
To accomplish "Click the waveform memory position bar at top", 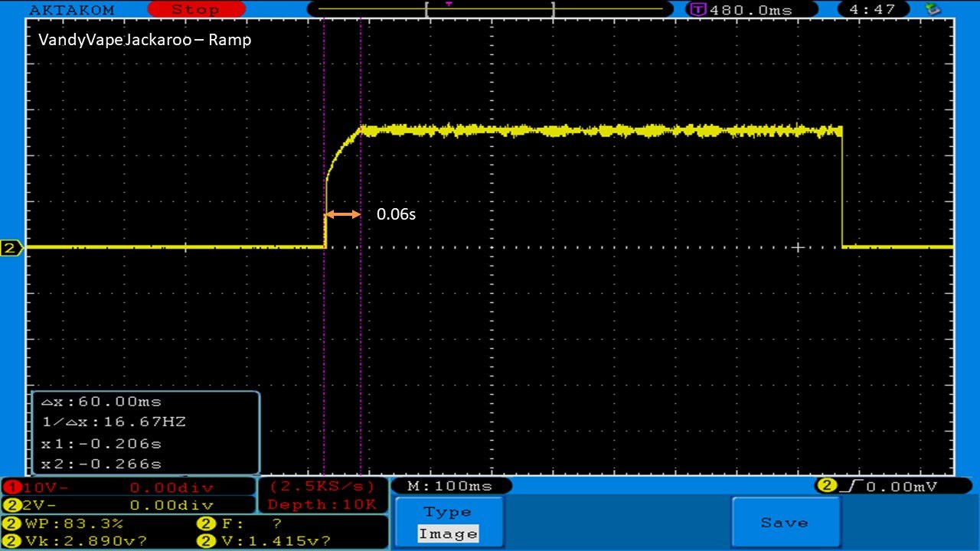I will [x=490, y=8].
